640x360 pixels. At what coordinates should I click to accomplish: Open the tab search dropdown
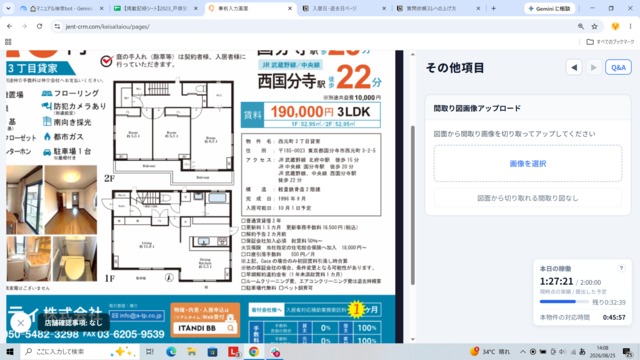click(8, 8)
